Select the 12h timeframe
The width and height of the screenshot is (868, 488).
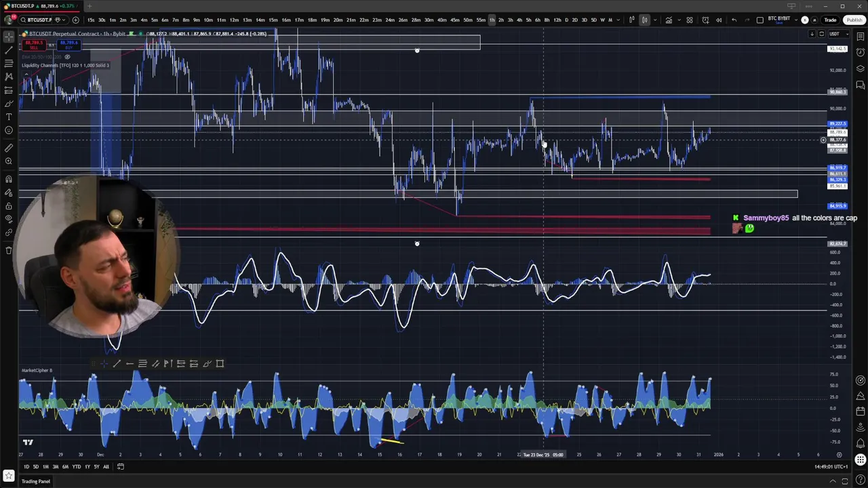point(557,20)
